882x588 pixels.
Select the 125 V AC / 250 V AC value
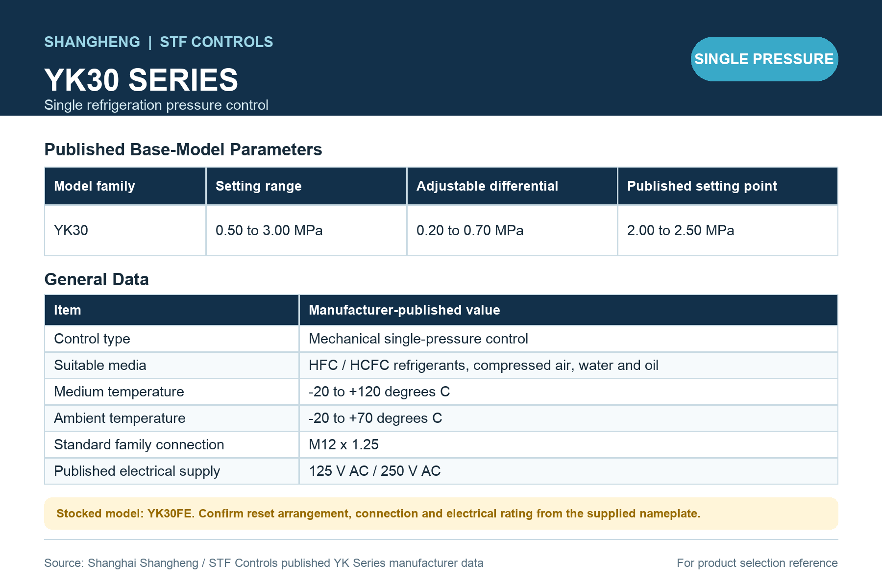[x=375, y=471]
